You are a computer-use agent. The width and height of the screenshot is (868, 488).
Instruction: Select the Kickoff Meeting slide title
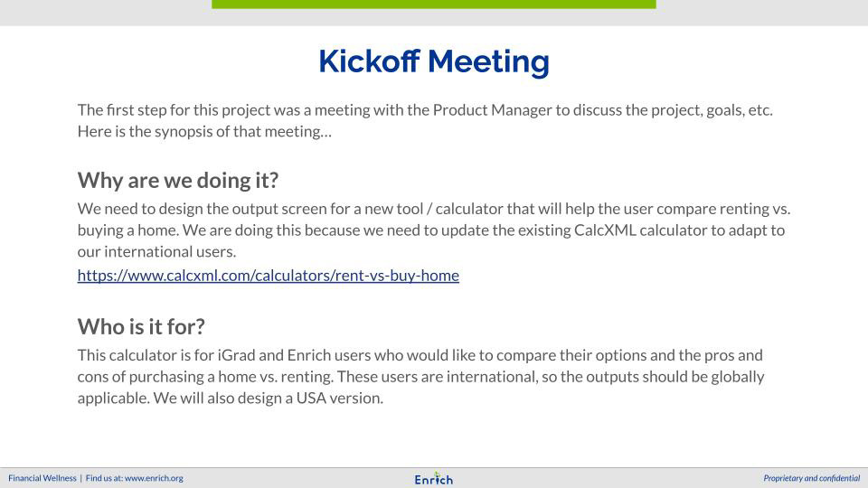click(433, 61)
